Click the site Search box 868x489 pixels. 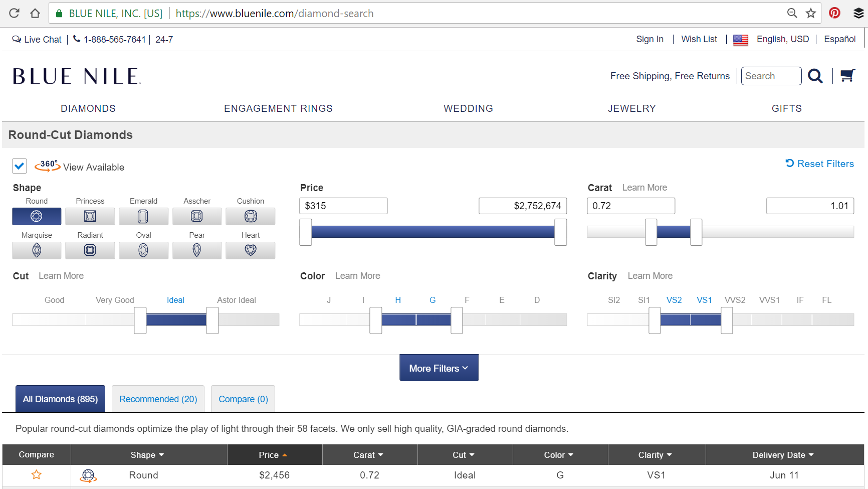771,76
